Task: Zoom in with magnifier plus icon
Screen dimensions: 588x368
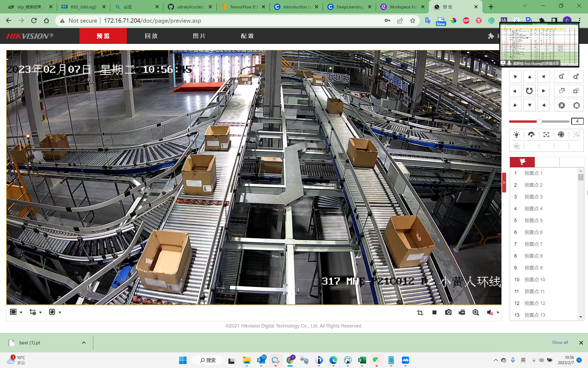Action: point(576,77)
